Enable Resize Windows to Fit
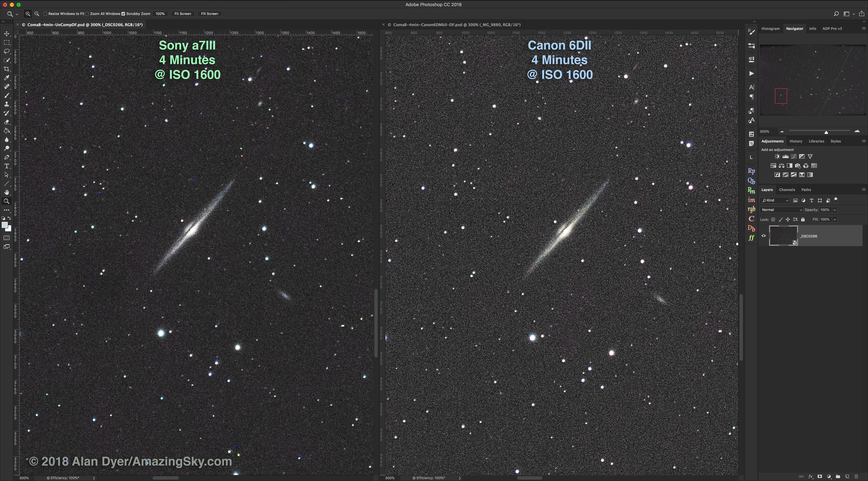 [x=45, y=13]
